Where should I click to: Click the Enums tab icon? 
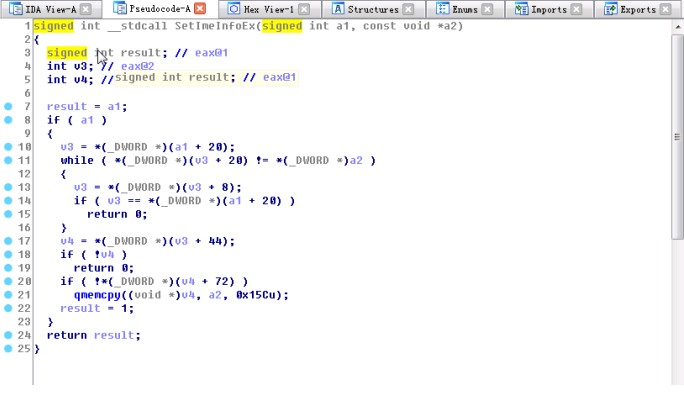(442, 9)
